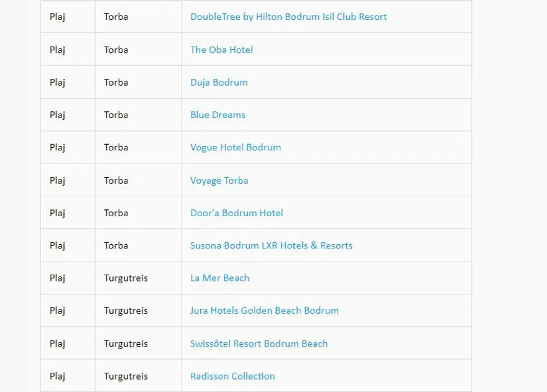Click The Oba Hotel link
The height and width of the screenshot is (392, 547).
[221, 50]
